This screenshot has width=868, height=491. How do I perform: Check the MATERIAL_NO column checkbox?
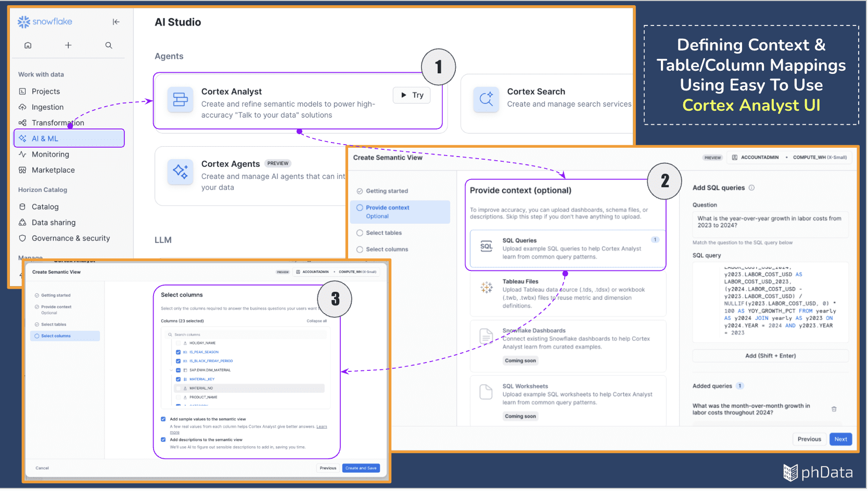[x=178, y=389]
